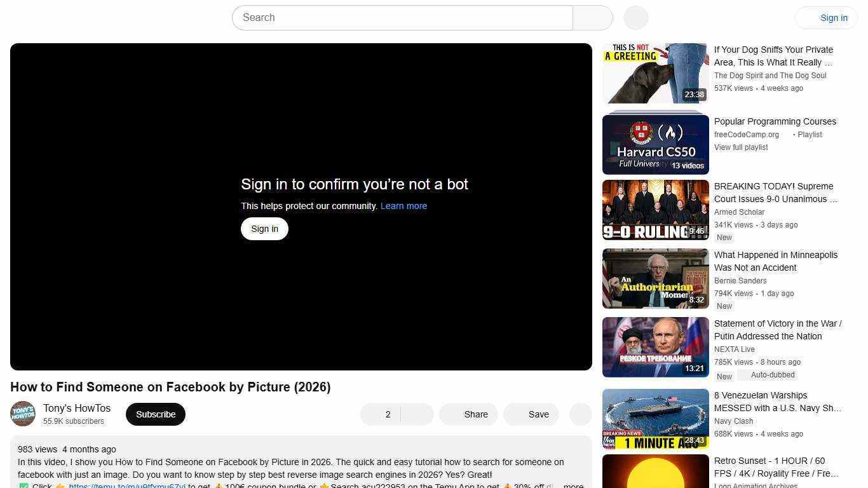Open the Learn more link
The image size is (868, 488).
403,206
